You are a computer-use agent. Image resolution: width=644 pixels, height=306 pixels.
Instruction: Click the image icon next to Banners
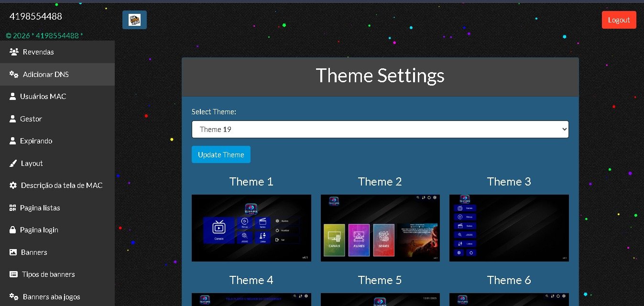pos(13,252)
